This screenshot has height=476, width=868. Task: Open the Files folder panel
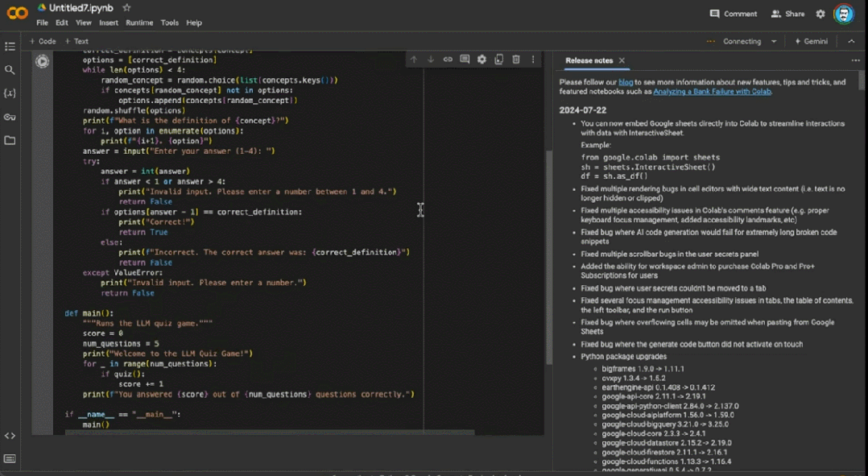[x=10, y=140]
